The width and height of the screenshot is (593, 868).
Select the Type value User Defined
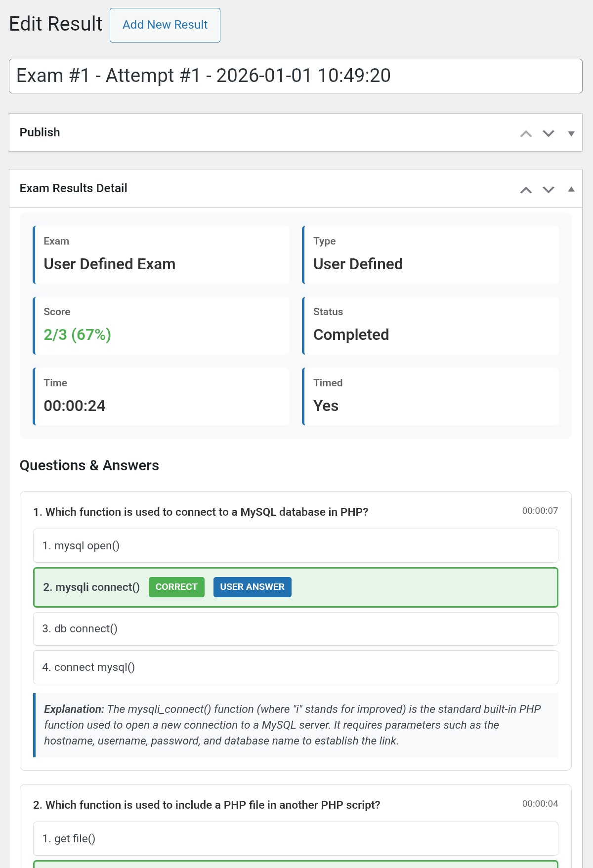coord(358,264)
